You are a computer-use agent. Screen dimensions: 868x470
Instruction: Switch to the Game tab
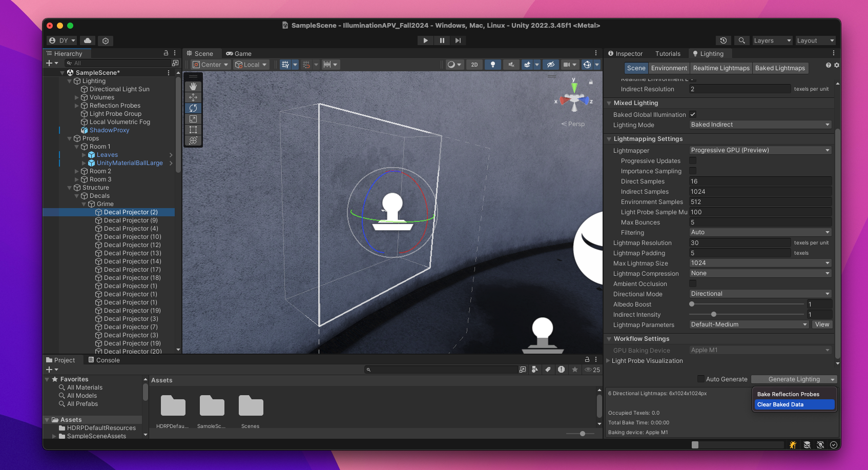point(239,53)
